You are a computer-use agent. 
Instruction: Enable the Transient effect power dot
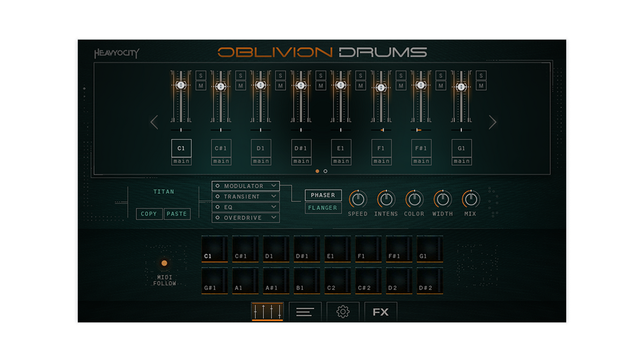(x=217, y=197)
